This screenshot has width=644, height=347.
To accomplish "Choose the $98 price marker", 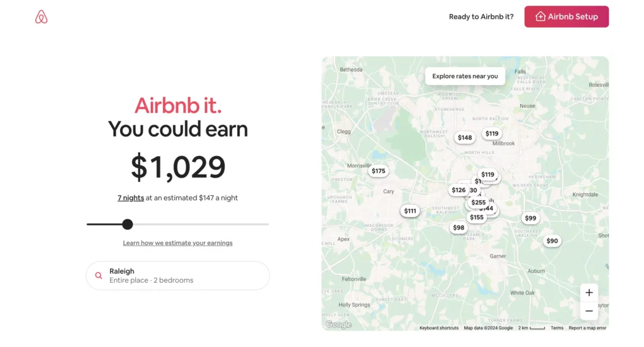I will (x=458, y=228).
